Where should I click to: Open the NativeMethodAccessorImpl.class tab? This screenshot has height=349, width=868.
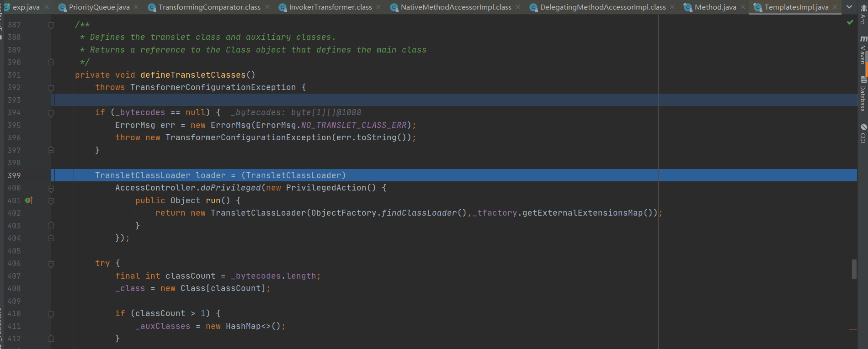(x=456, y=7)
